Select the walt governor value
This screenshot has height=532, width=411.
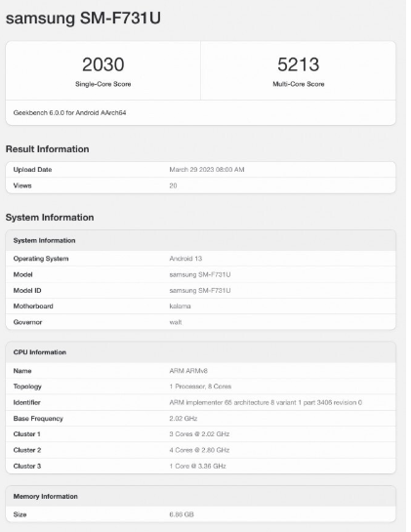coord(176,322)
